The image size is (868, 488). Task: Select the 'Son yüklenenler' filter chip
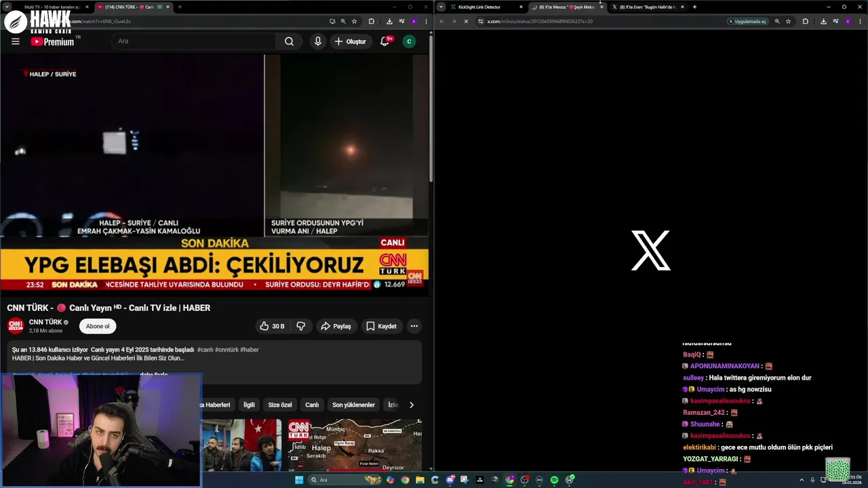353,405
